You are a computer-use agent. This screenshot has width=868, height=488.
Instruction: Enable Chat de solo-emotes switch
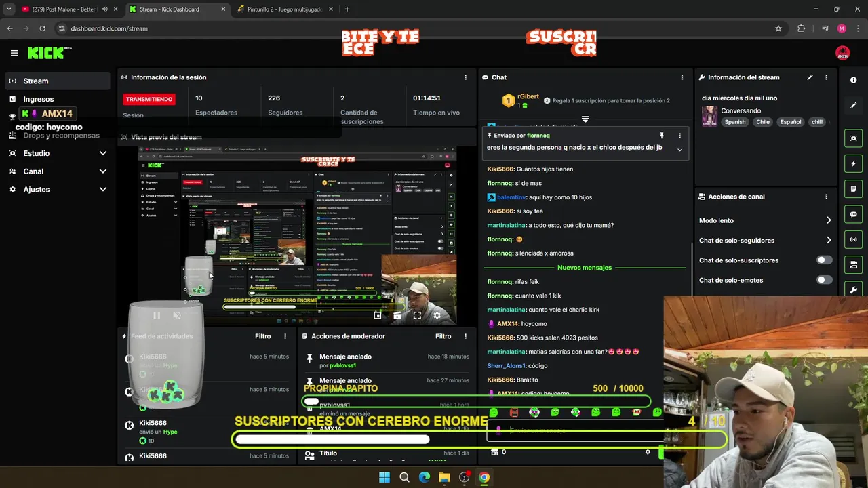click(824, 280)
